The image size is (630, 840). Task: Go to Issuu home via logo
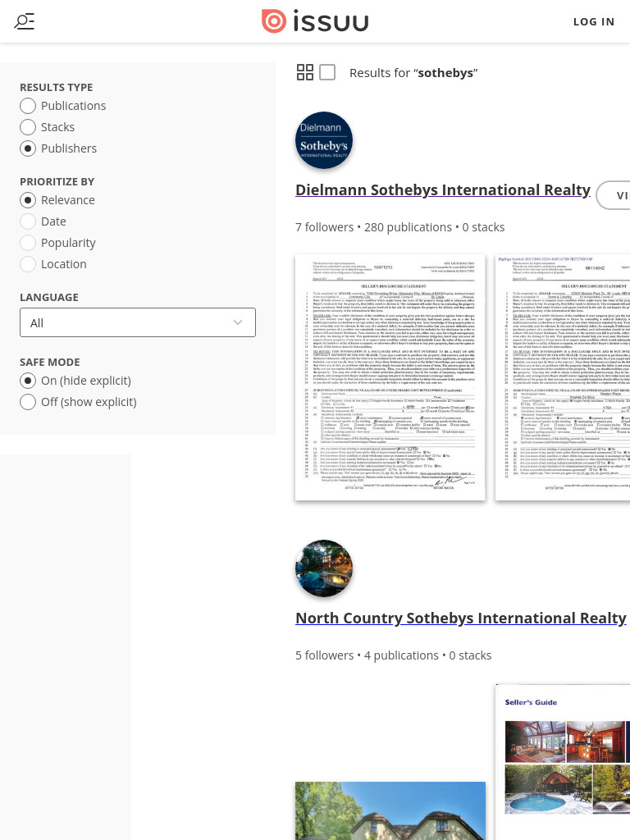[x=315, y=21]
